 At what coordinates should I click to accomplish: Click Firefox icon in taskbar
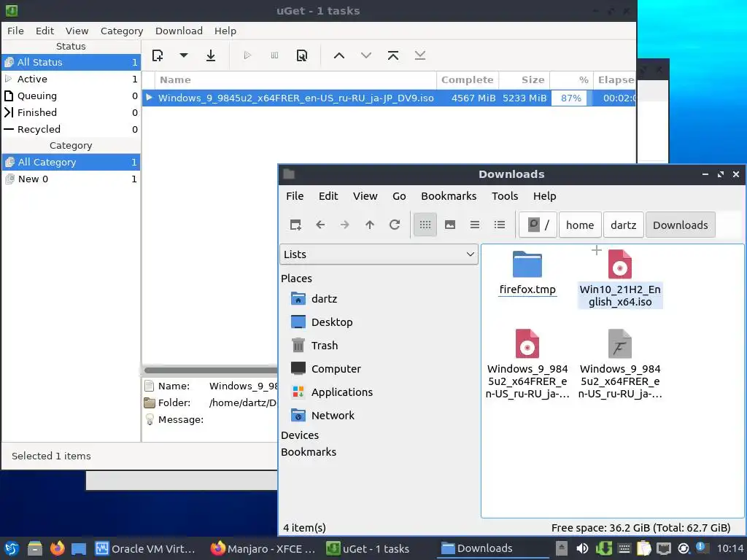[x=57, y=548]
